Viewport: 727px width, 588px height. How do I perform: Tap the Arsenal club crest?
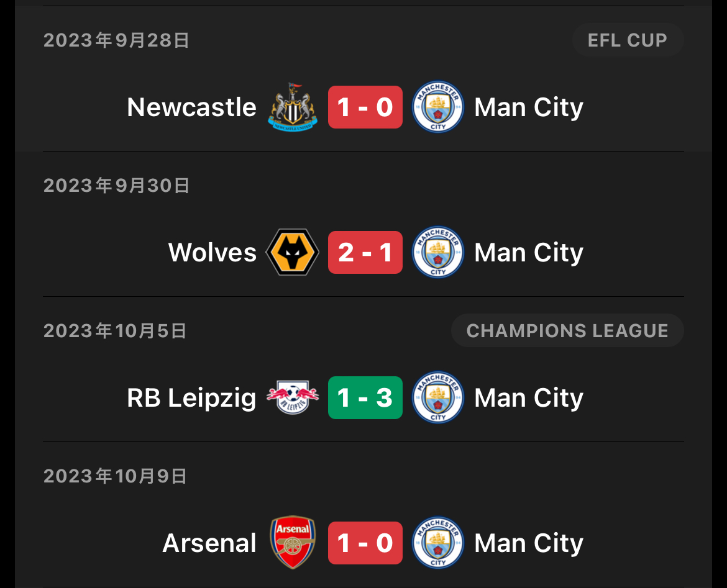pyautogui.click(x=293, y=542)
